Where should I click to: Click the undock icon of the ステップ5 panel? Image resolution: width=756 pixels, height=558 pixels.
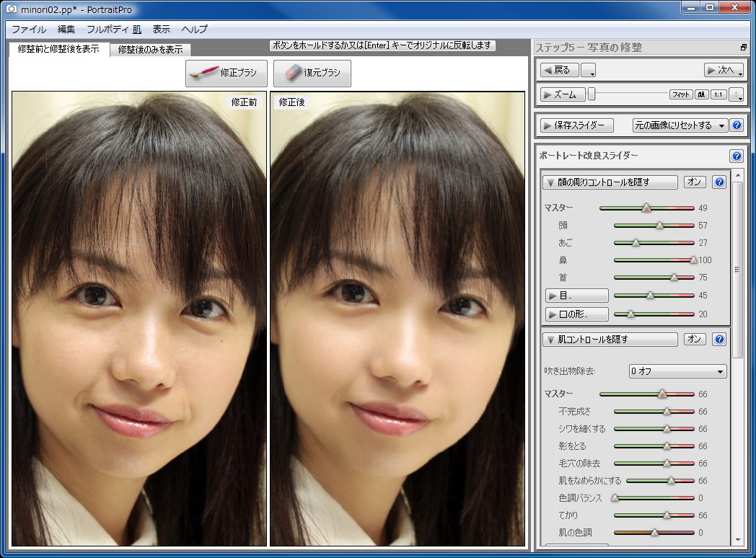(743, 48)
